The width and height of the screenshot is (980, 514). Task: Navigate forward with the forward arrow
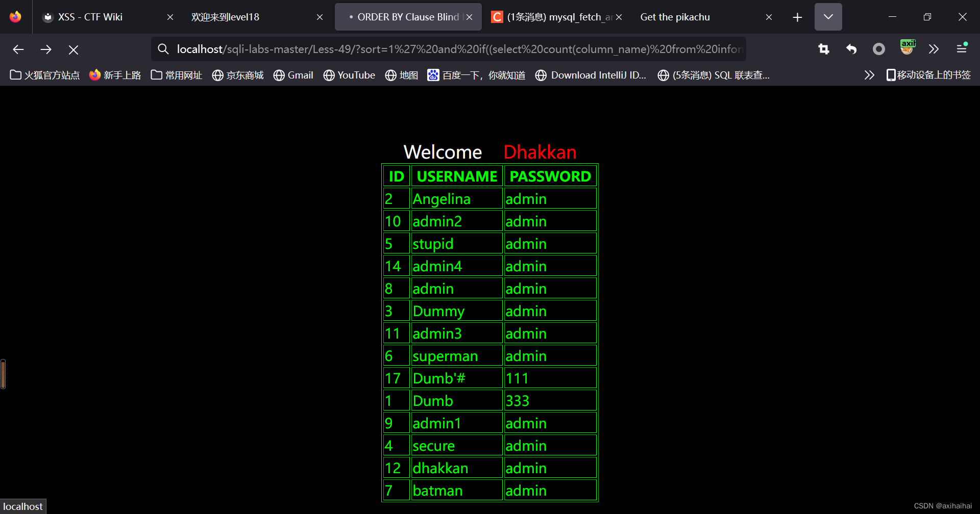point(46,49)
